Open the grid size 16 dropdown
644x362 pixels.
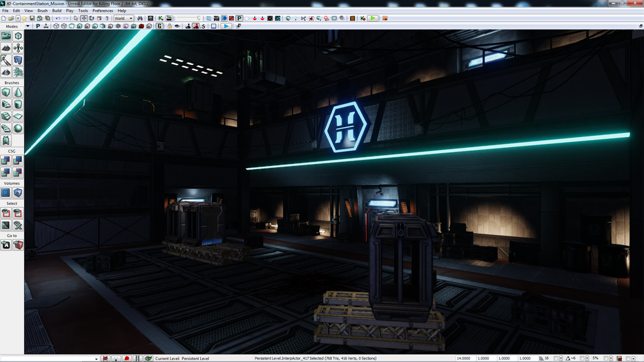pyautogui.click(x=561, y=358)
